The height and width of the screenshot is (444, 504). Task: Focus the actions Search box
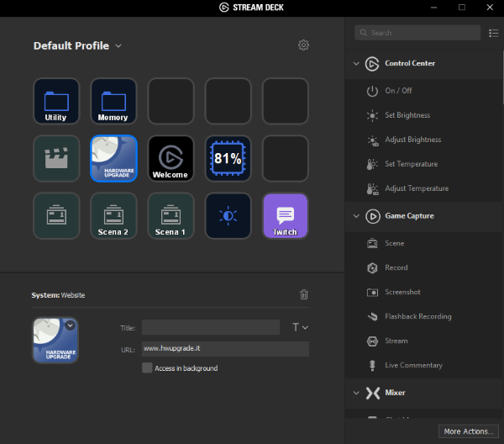417,33
